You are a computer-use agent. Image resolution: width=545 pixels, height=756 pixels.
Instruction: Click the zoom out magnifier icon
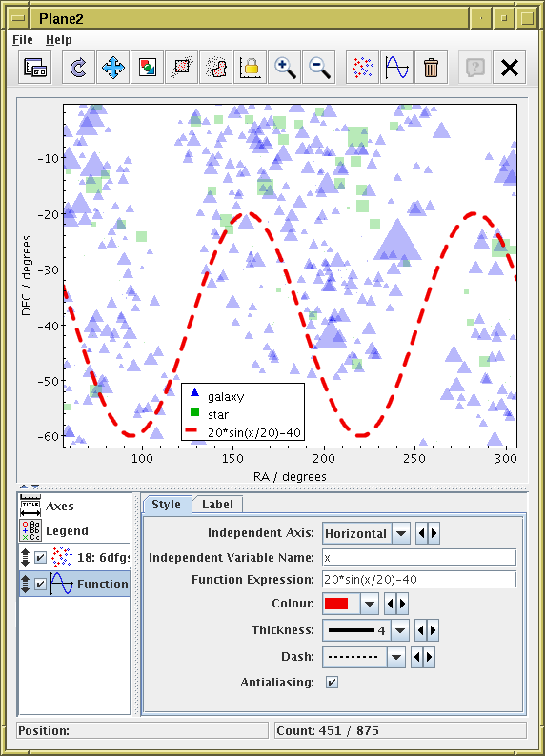pos(318,68)
